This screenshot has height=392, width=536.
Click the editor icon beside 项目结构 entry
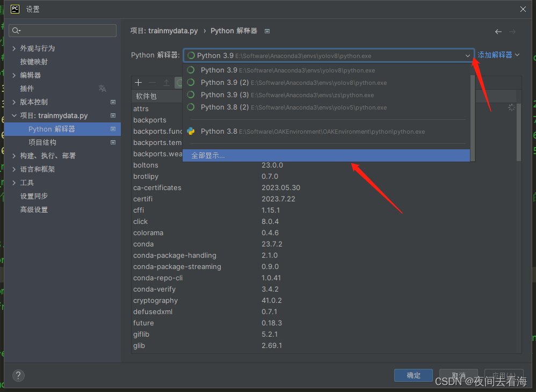pos(112,142)
